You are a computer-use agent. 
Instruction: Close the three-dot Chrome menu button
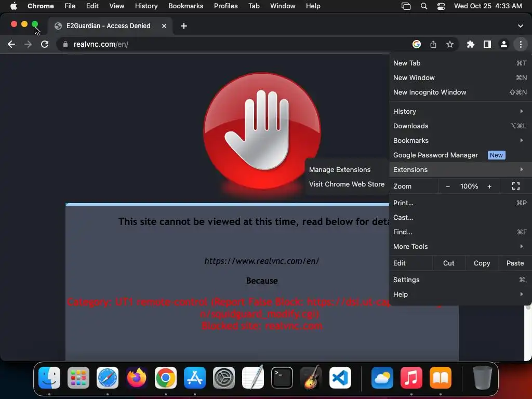pos(521,44)
